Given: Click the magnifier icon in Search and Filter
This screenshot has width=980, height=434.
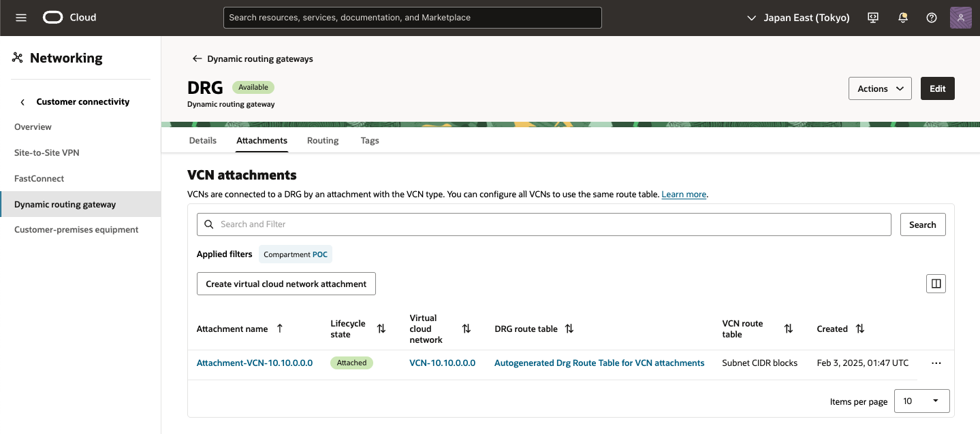Looking at the screenshot, I should 209,224.
